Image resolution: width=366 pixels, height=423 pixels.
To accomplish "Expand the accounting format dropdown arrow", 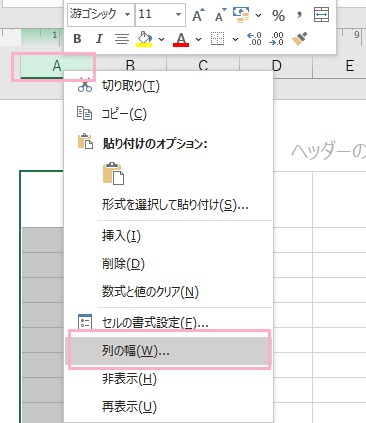I will pyautogui.click(x=259, y=15).
